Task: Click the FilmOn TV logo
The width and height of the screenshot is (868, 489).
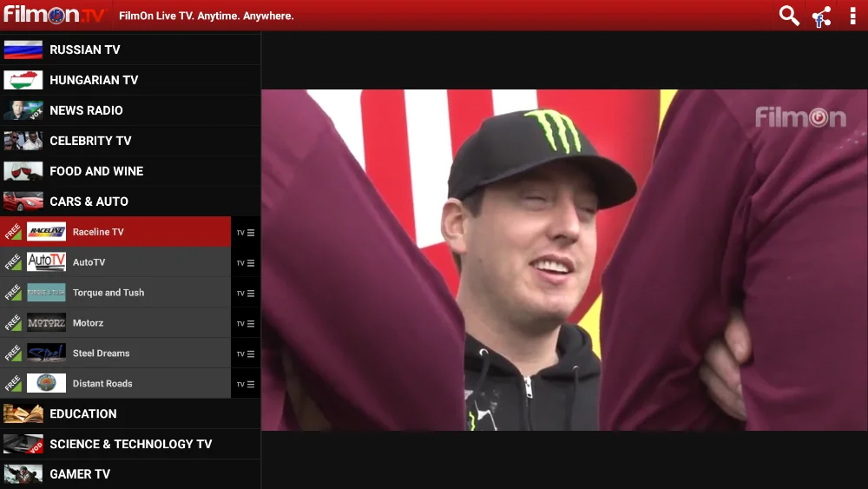Action: (54, 15)
